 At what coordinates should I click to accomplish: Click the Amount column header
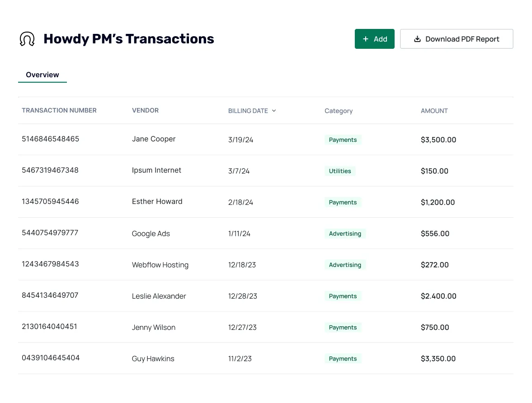pyautogui.click(x=434, y=110)
